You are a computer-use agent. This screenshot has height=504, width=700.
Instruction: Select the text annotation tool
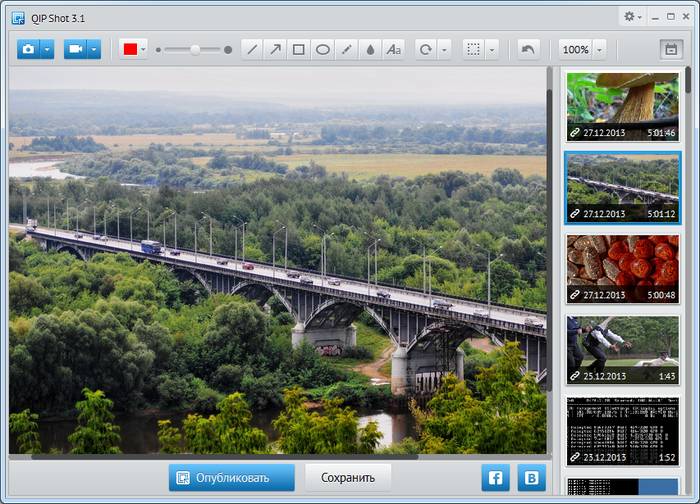(x=394, y=49)
